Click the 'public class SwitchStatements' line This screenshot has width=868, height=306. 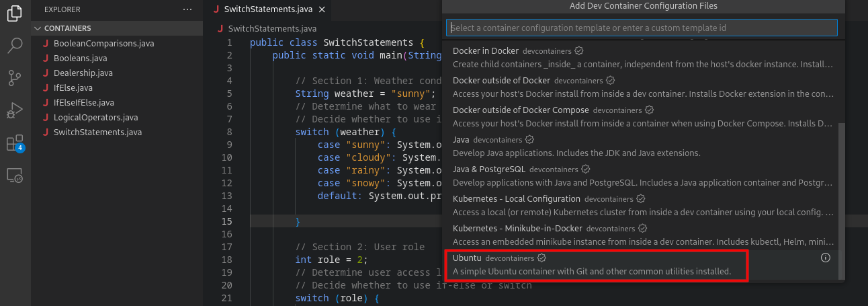337,42
